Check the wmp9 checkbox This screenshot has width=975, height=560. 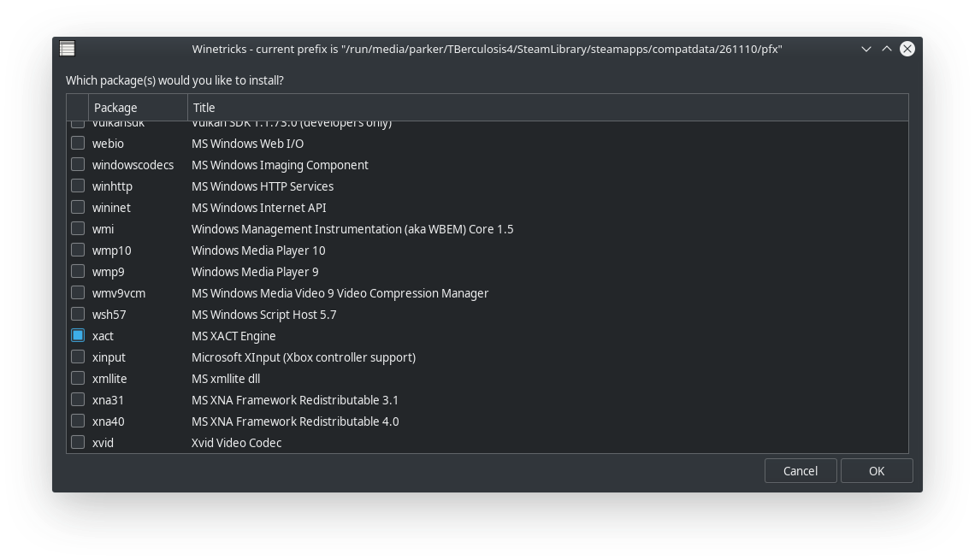(78, 272)
